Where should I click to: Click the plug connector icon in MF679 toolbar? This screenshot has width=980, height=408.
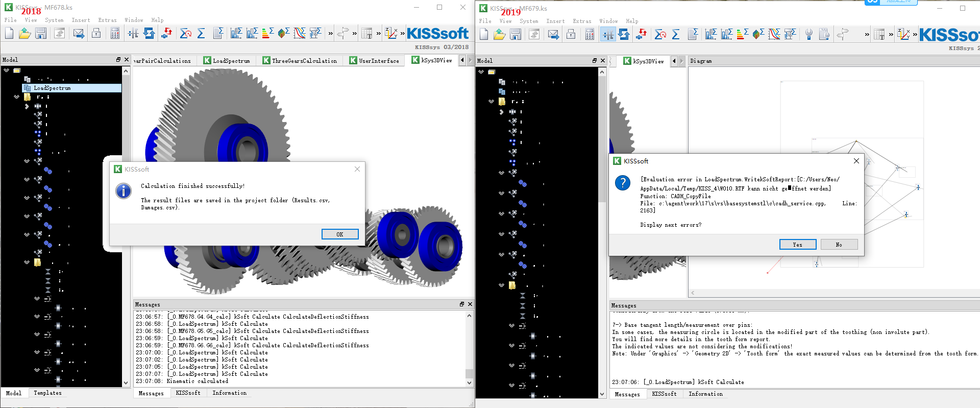[x=809, y=35]
